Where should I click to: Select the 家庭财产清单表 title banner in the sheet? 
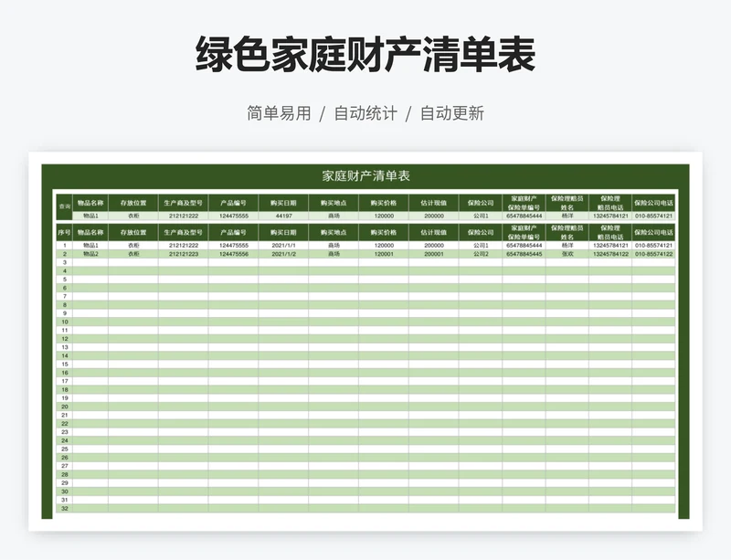pos(365,175)
